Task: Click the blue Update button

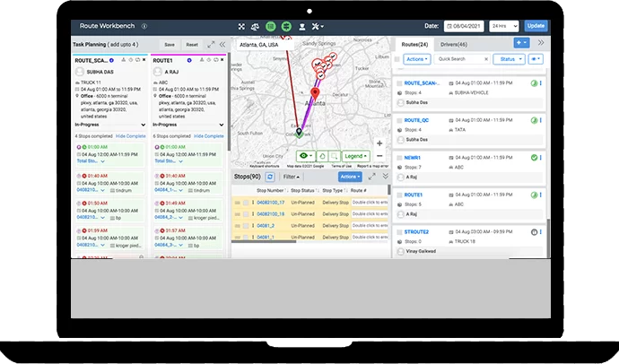Action: [536, 26]
